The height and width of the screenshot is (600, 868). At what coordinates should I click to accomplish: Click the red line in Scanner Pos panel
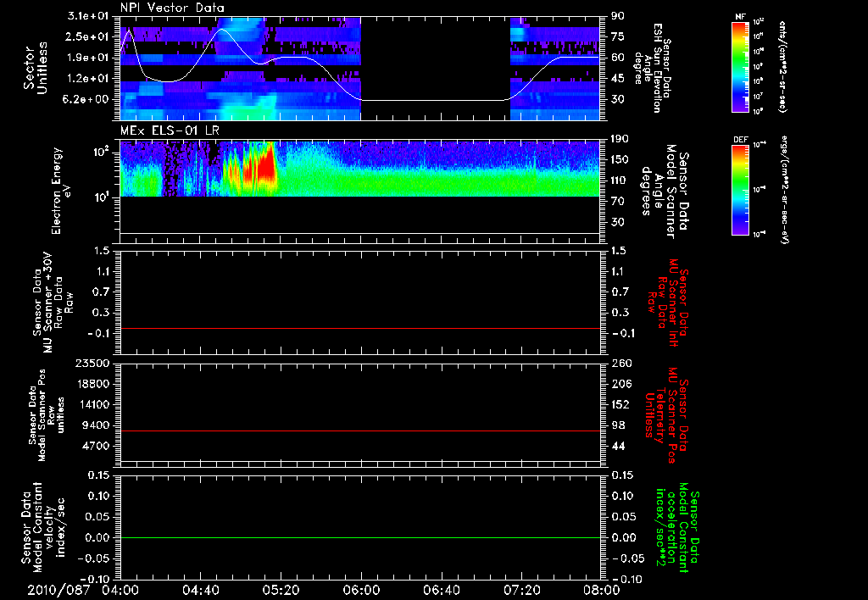[359, 431]
